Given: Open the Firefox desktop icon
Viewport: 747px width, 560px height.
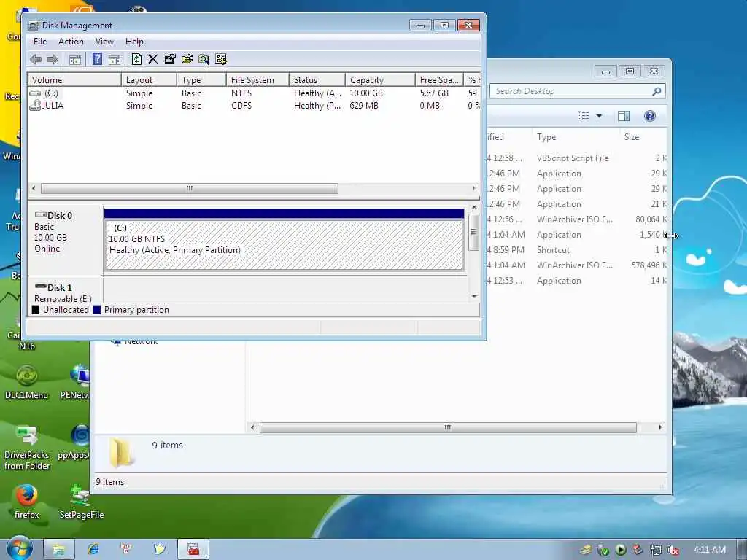Looking at the screenshot, I should tap(27, 502).
